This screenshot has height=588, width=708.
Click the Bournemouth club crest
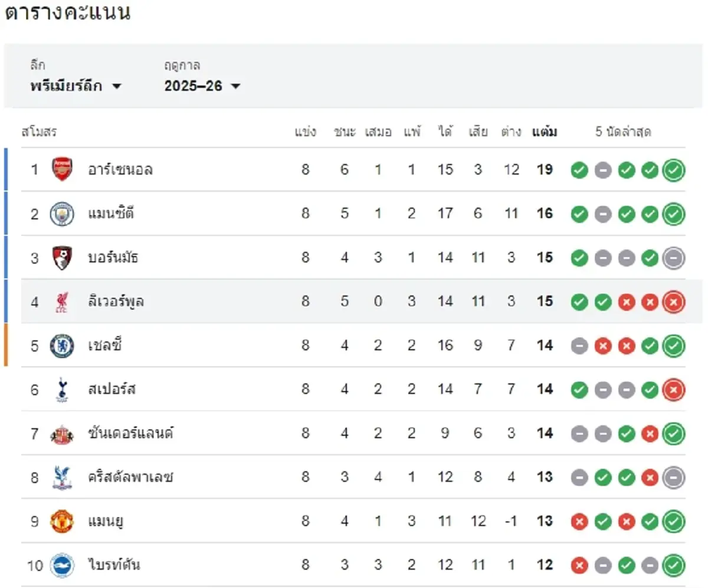coord(62,258)
